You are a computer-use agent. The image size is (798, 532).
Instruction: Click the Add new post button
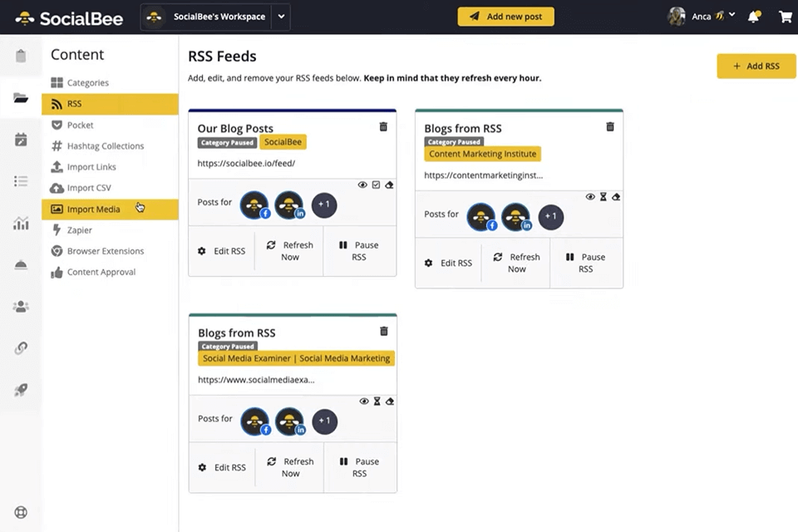[506, 17]
